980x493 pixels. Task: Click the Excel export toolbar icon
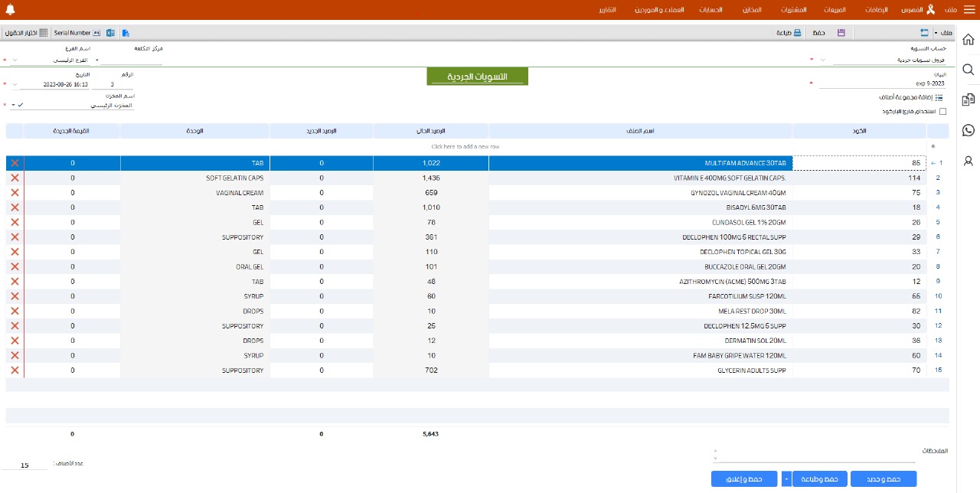pyautogui.click(x=111, y=33)
